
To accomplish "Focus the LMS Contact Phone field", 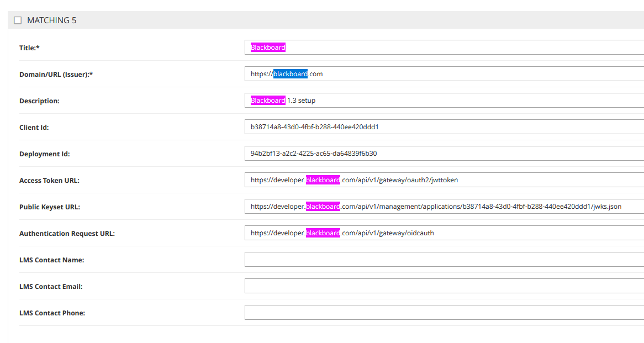I will 445,312.
